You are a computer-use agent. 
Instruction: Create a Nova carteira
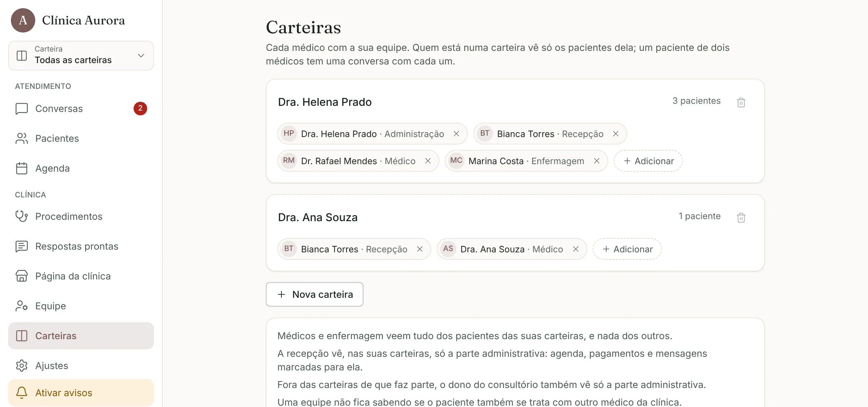click(x=315, y=294)
